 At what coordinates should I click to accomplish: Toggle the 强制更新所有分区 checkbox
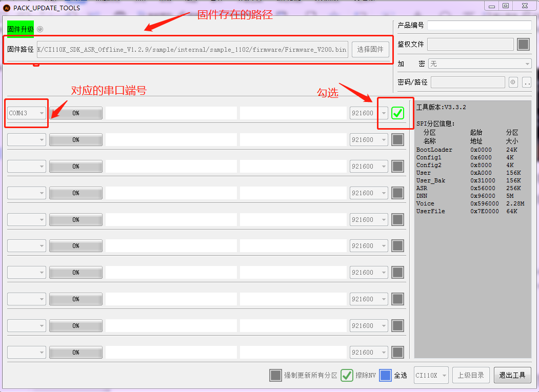275,375
